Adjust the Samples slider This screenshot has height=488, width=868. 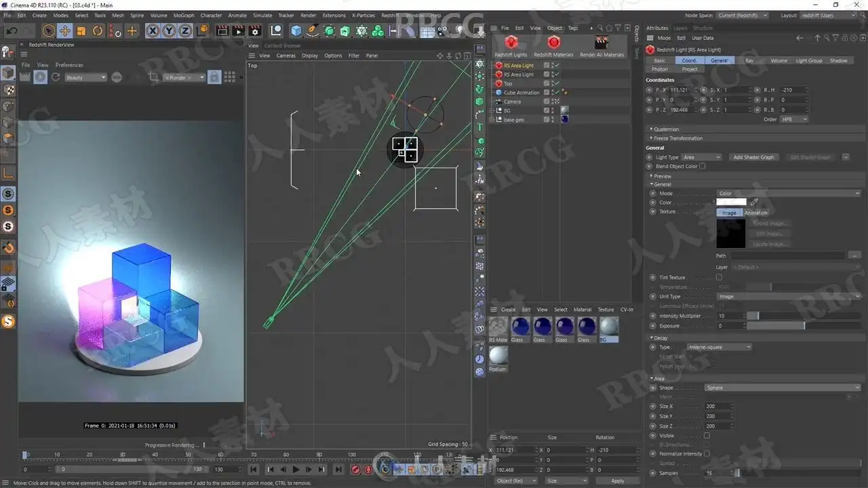pyautogui.click(x=798, y=473)
